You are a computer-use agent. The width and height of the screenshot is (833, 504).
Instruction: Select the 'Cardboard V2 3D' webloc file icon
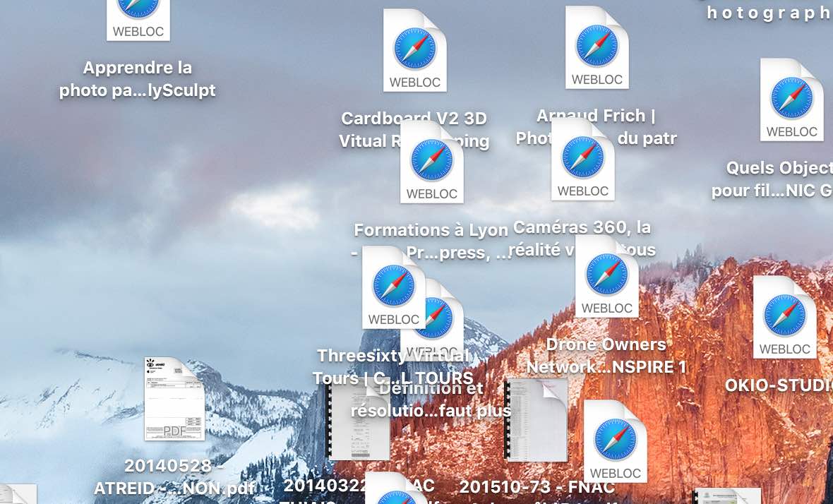415,50
